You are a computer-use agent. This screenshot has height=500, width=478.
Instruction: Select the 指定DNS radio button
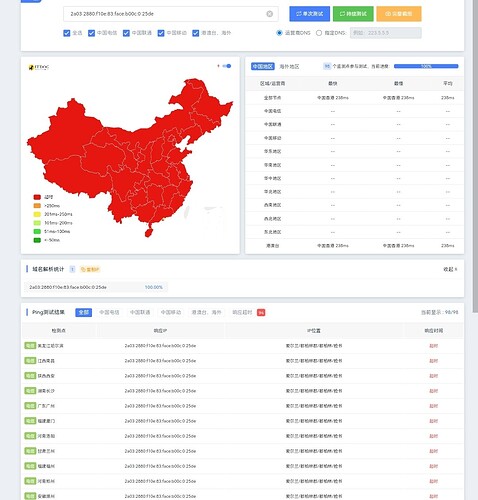click(319, 33)
